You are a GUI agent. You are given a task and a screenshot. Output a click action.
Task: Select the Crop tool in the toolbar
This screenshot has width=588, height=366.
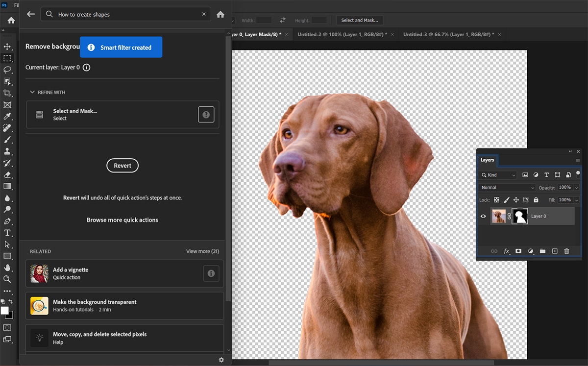click(x=7, y=93)
